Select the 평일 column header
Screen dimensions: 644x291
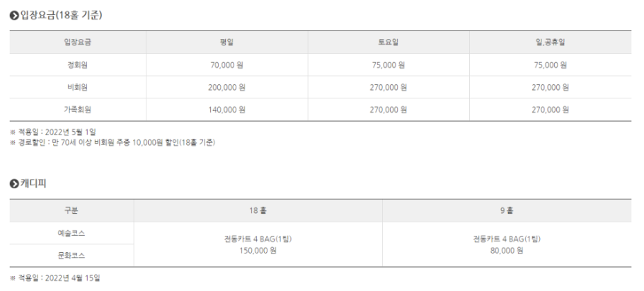(226, 42)
